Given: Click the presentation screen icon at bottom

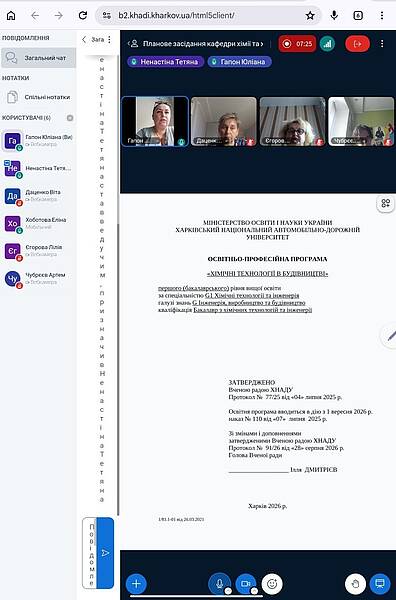Looking at the screenshot, I should 380,584.
